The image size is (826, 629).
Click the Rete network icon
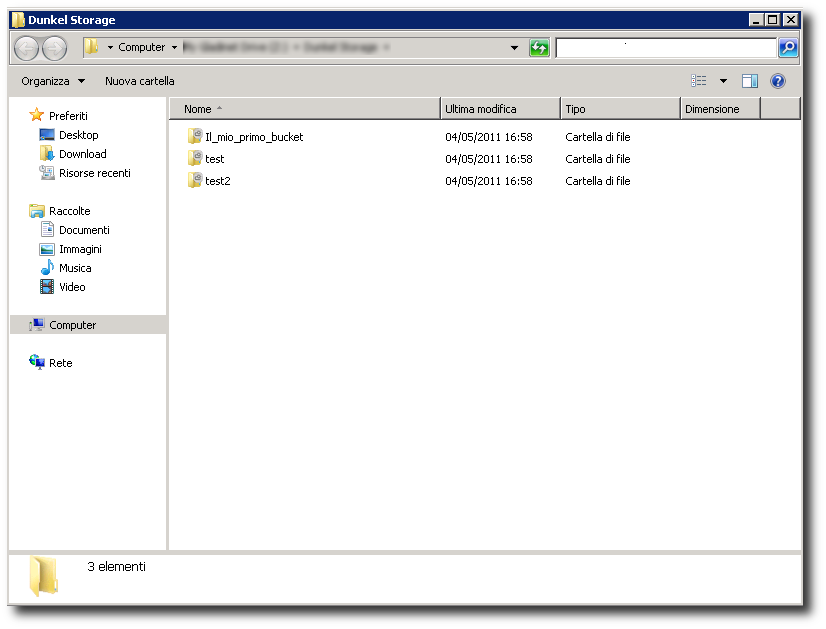(37, 362)
